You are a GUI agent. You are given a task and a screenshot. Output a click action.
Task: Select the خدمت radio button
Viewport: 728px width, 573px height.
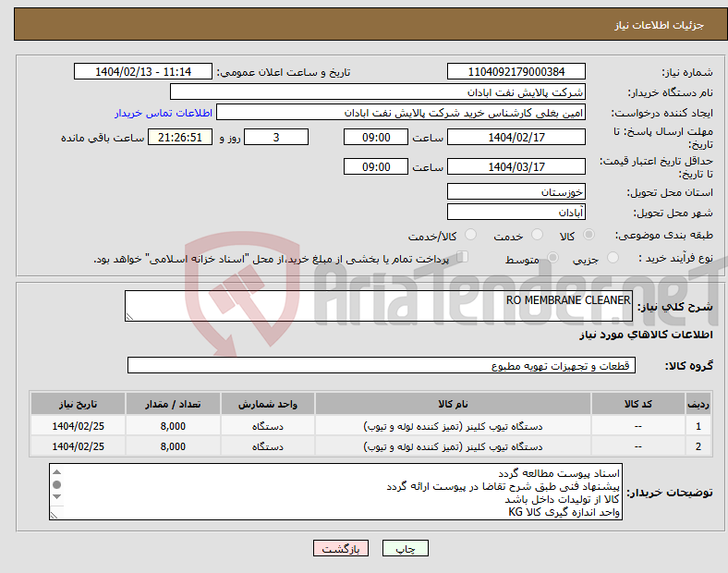click(x=537, y=235)
